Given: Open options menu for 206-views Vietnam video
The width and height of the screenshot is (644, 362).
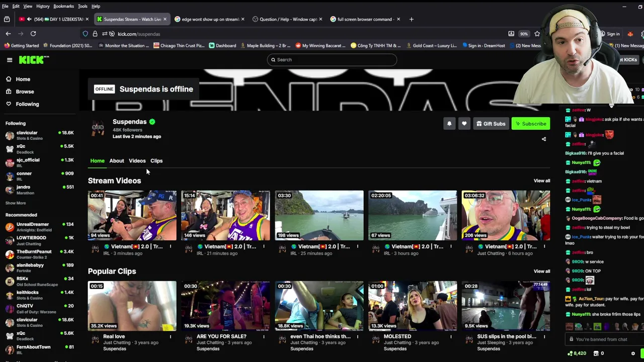Looking at the screenshot, I should tap(544, 246).
